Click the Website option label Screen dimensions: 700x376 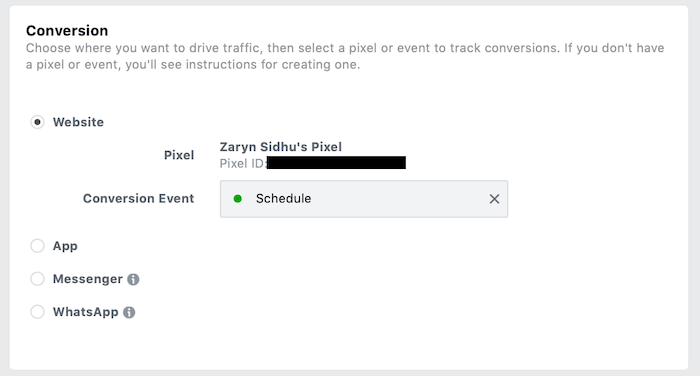[x=78, y=122]
